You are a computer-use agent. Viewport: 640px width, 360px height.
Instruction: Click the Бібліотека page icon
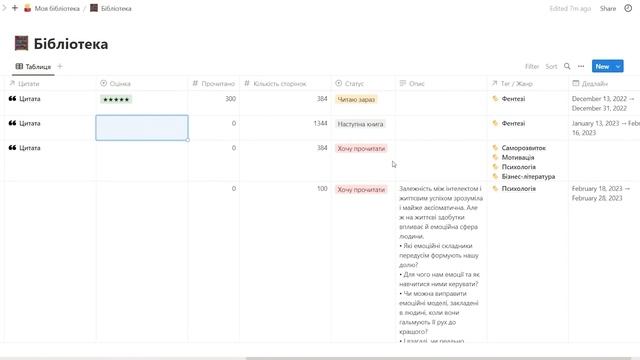pos(21,43)
